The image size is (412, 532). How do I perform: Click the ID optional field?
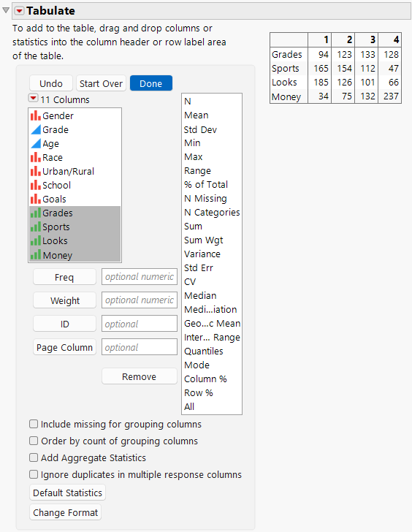140,324
